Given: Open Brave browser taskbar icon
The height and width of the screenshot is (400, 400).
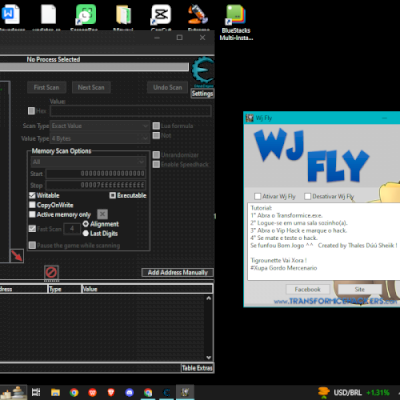Looking at the screenshot, I should [111, 392].
